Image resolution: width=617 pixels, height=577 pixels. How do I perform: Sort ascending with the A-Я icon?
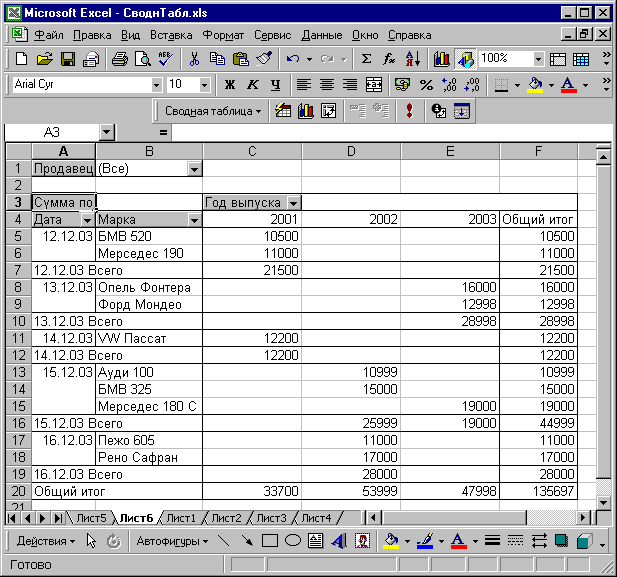coord(413,59)
